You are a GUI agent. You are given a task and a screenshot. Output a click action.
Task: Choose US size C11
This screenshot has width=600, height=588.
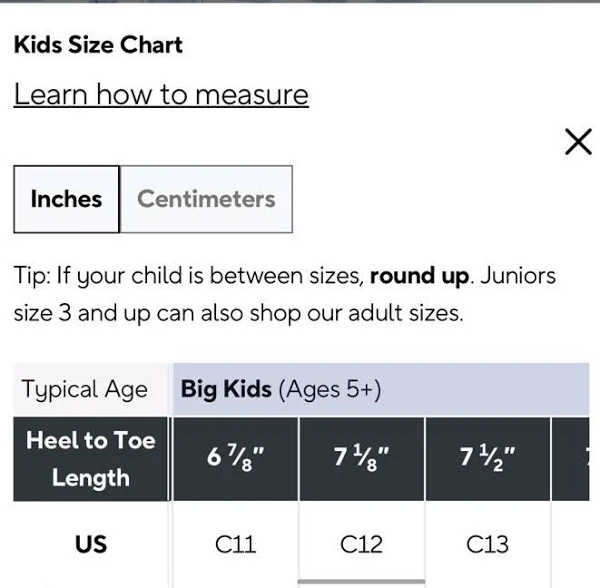[x=236, y=545]
